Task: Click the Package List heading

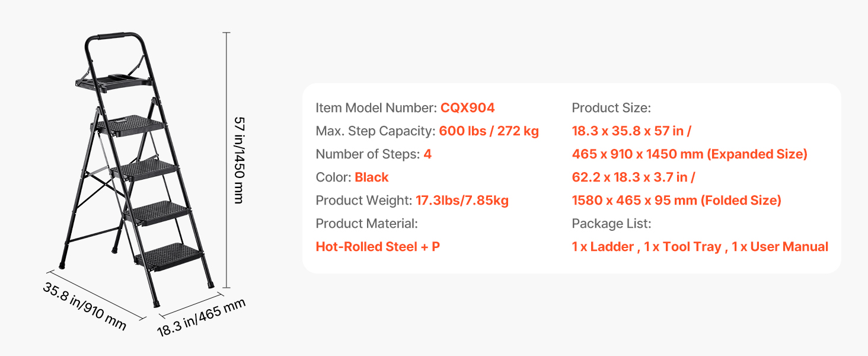Action: coord(611,224)
